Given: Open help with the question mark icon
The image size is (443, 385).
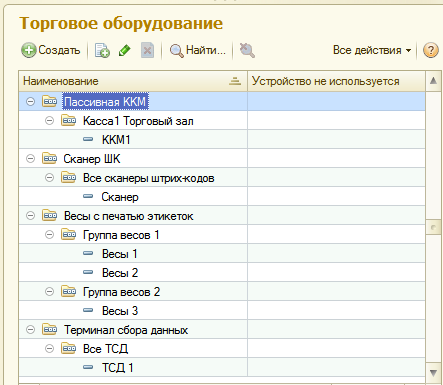Looking at the screenshot, I should coord(431,50).
